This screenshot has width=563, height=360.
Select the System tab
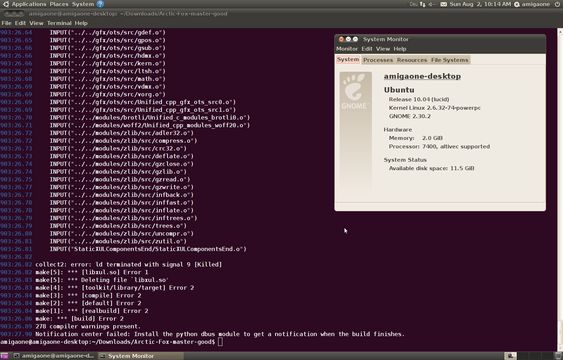pos(348,60)
